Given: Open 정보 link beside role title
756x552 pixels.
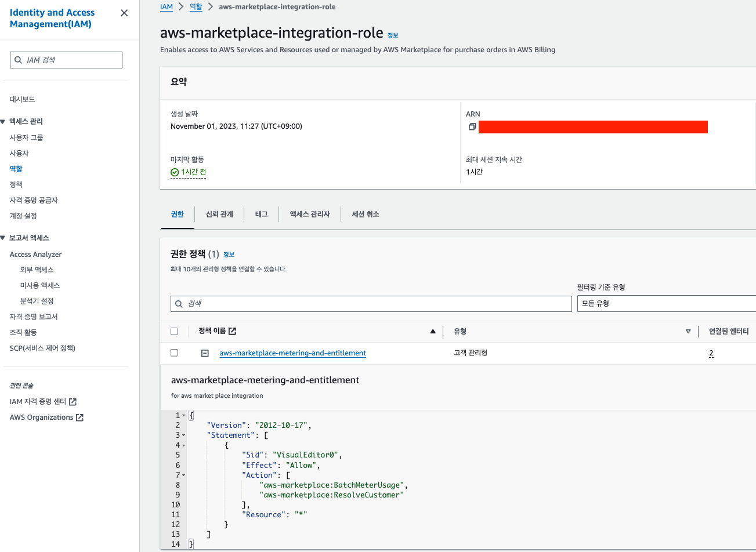Looking at the screenshot, I should pyautogui.click(x=393, y=35).
